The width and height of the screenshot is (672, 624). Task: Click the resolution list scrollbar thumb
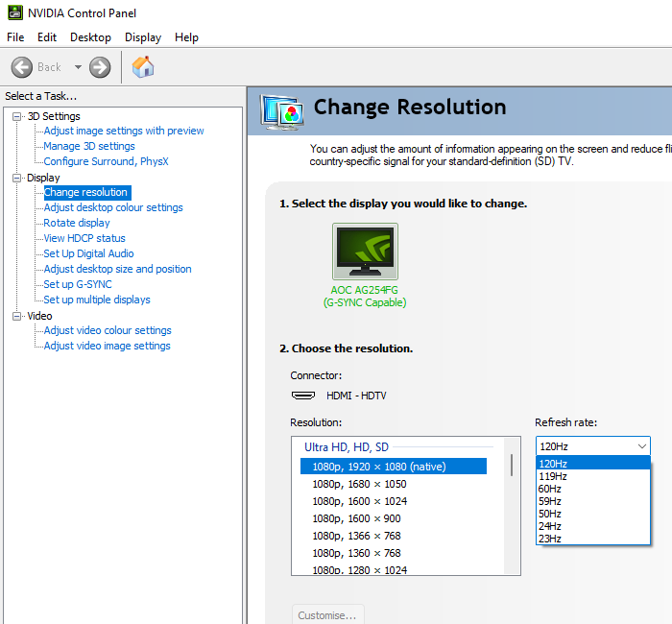click(512, 465)
